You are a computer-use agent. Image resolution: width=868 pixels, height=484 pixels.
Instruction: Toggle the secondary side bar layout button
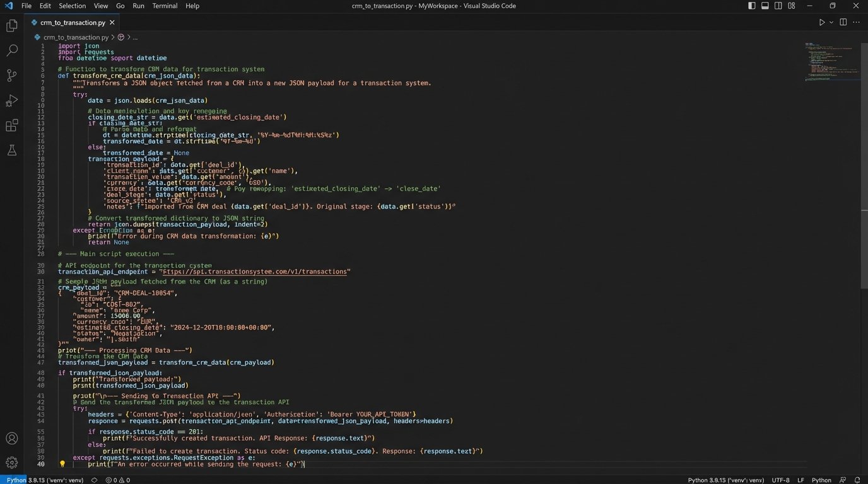[x=778, y=6]
